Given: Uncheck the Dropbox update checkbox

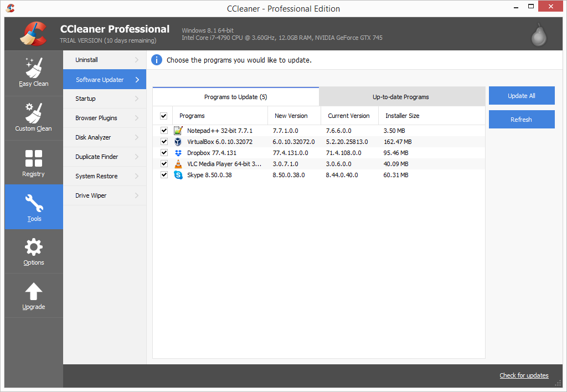Looking at the screenshot, I should 164,152.
